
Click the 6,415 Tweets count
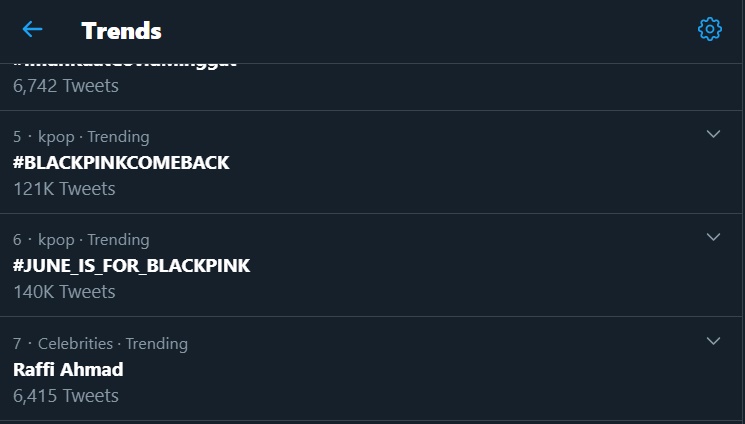66,396
